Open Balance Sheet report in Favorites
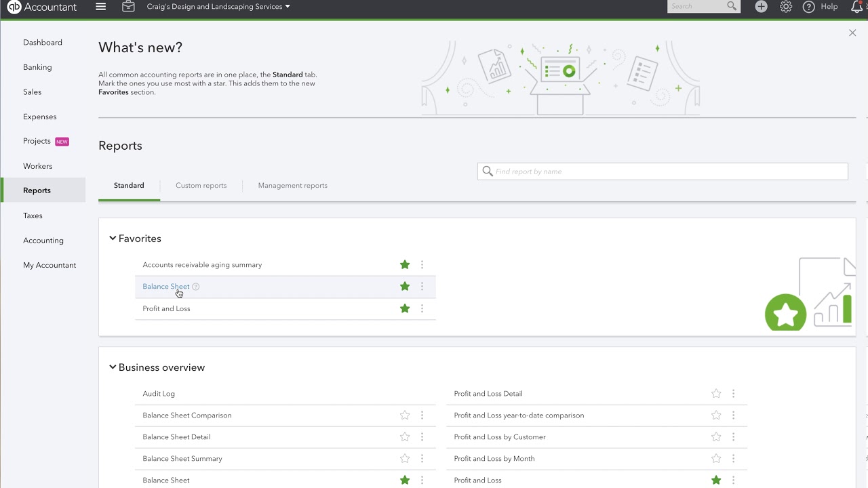 [166, 287]
